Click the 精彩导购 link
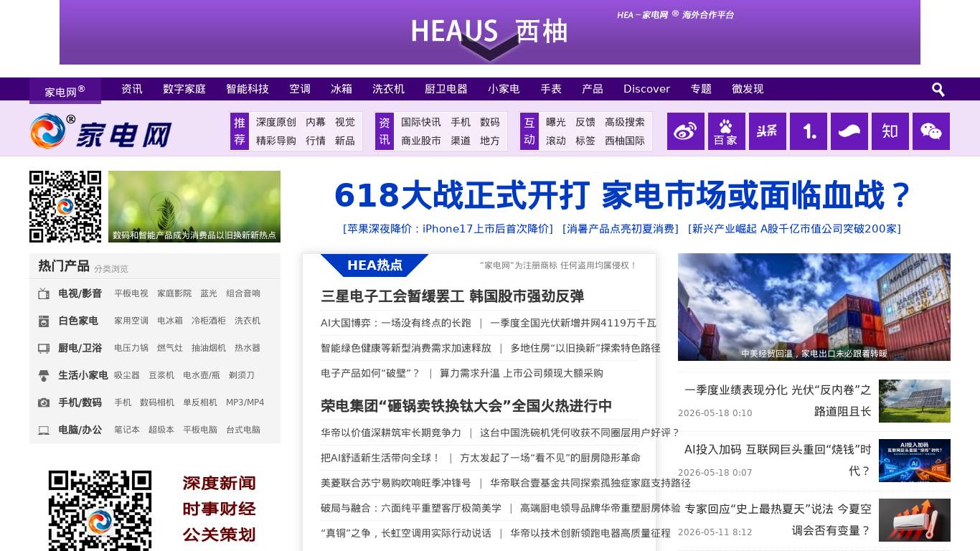980x551 pixels. [x=276, y=141]
